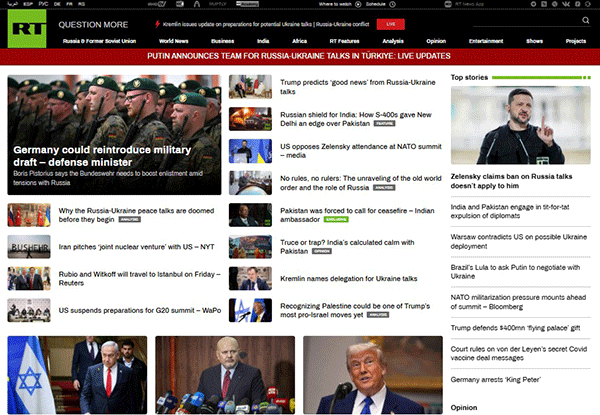Open Kremlin names delegation for Ukraine talks
The width and height of the screenshot is (600, 415).
click(x=349, y=278)
